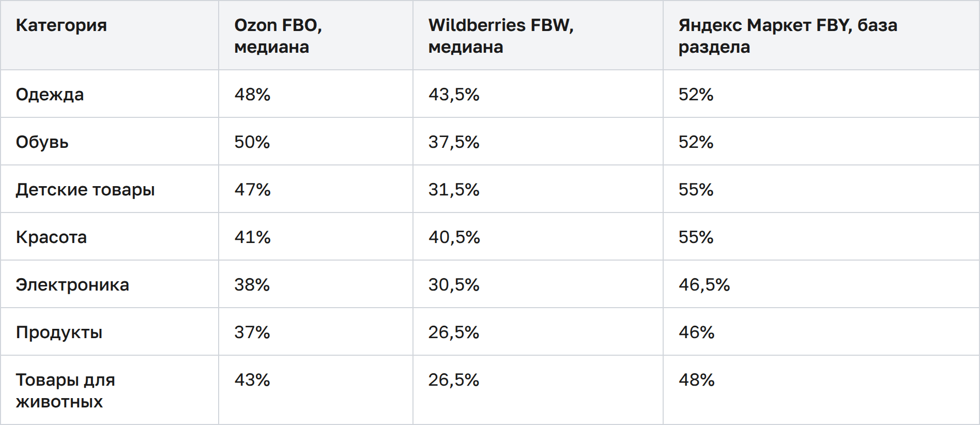The height and width of the screenshot is (425, 980).
Task: Click the 43,5% Wildberries value
Action: (454, 95)
